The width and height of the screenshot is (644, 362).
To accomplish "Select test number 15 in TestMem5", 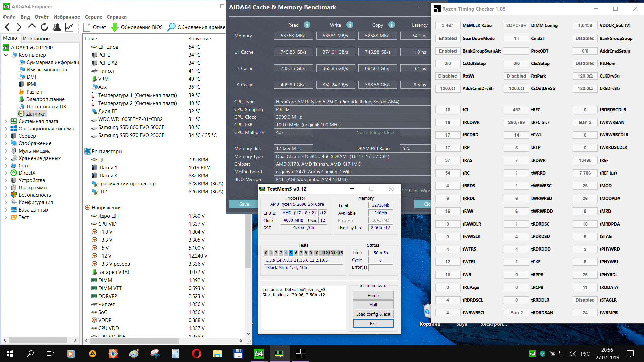I will (340, 253).
